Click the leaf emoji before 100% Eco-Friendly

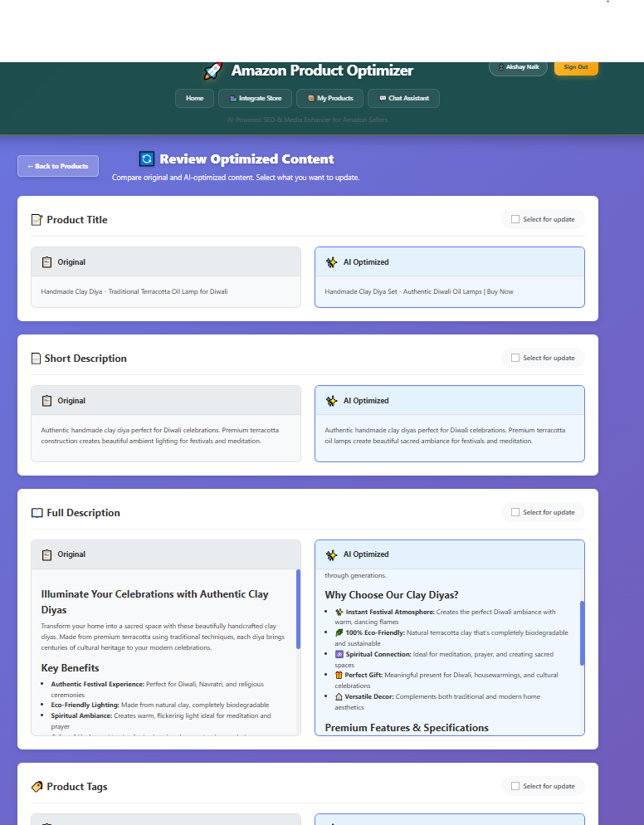339,633
